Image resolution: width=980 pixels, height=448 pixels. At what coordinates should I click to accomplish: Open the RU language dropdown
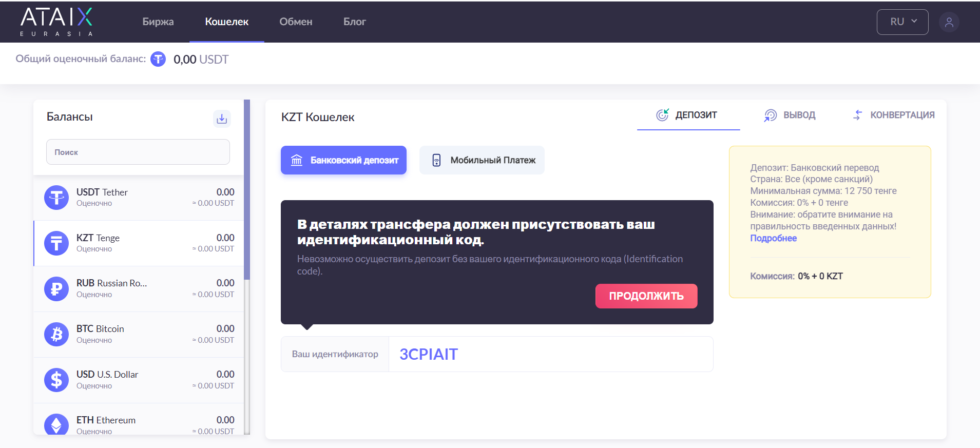902,22
